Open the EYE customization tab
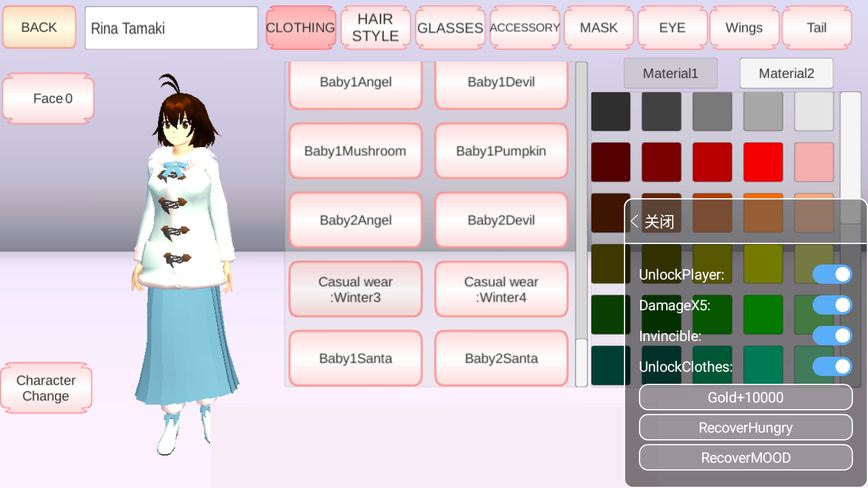 coord(672,27)
